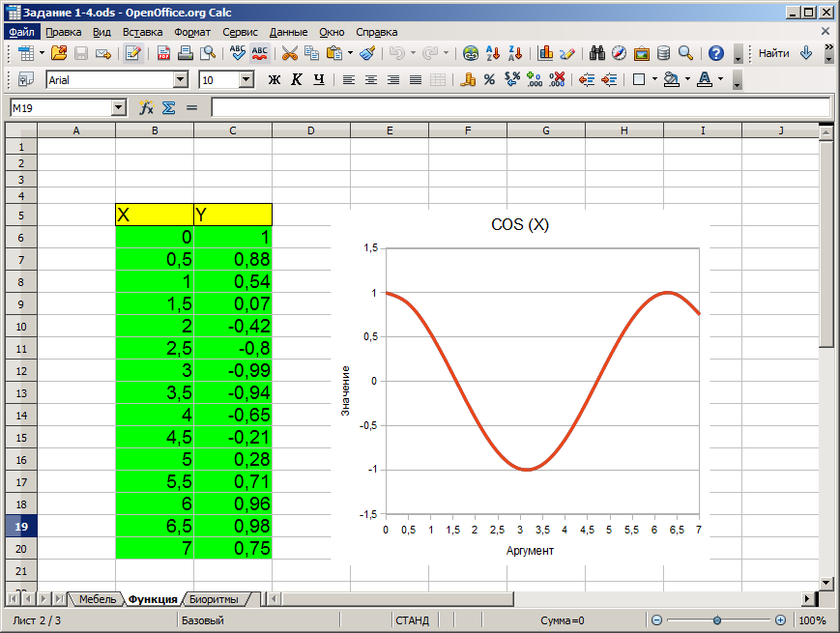840x633 pixels.
Task: Copy selection icon in toolbar
Action: pyautogui.click(x=311, y=53)
